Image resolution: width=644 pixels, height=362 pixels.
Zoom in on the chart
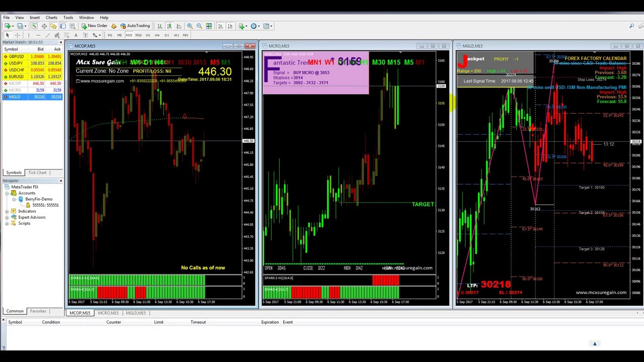pos(190,26)
